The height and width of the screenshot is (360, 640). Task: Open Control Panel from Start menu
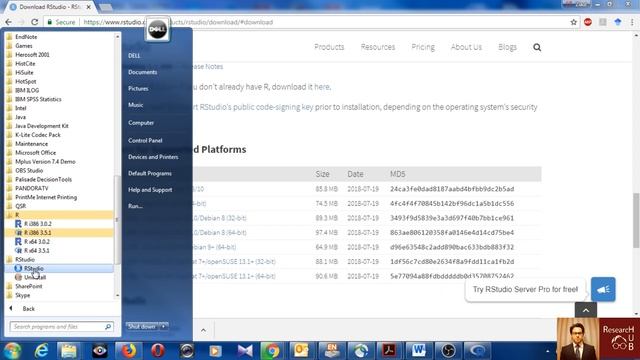pos(145,140)
